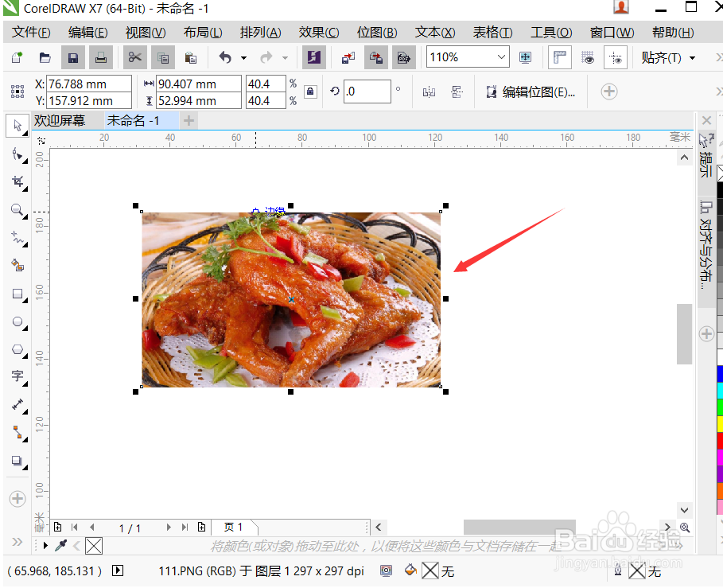This screenshot has width=723, height=588.
Task: Click the Copy icon
Action: tap(163, 57)
